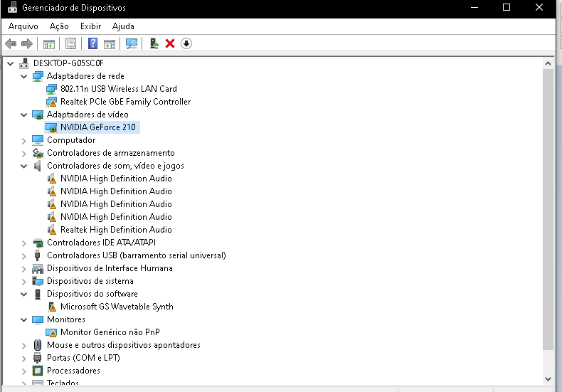Image resolution: width=562 pixels, height=392 pixels.
Task: Expand Controladores IDE ATA/ATAPI
Action: (24, 243)
